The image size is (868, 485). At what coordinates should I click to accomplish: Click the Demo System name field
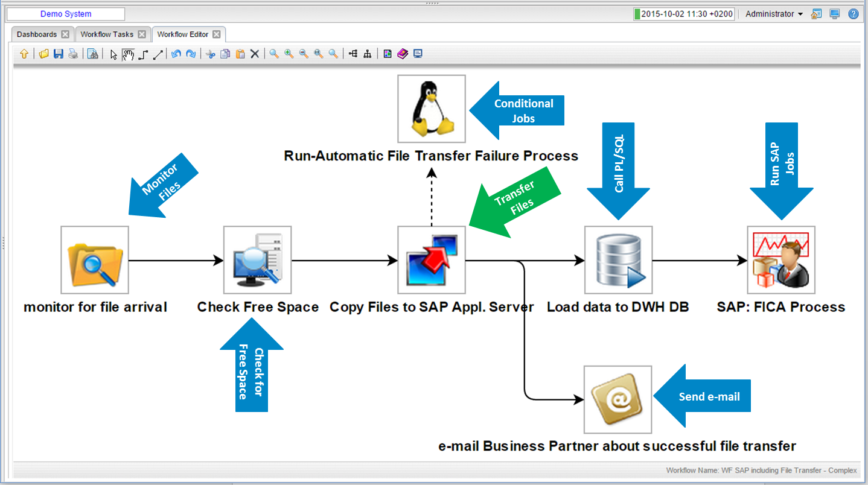coord(66,14)
